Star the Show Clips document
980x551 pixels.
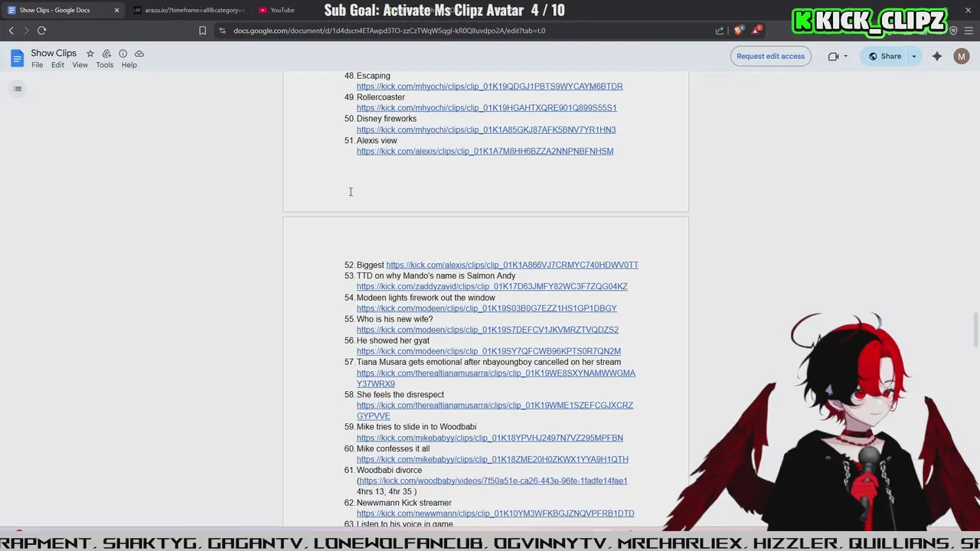point(90,54)
